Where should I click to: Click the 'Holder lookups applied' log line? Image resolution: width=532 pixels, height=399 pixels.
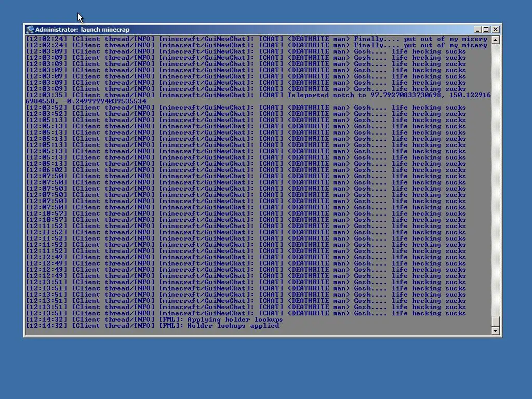click(x=153, y=326)
